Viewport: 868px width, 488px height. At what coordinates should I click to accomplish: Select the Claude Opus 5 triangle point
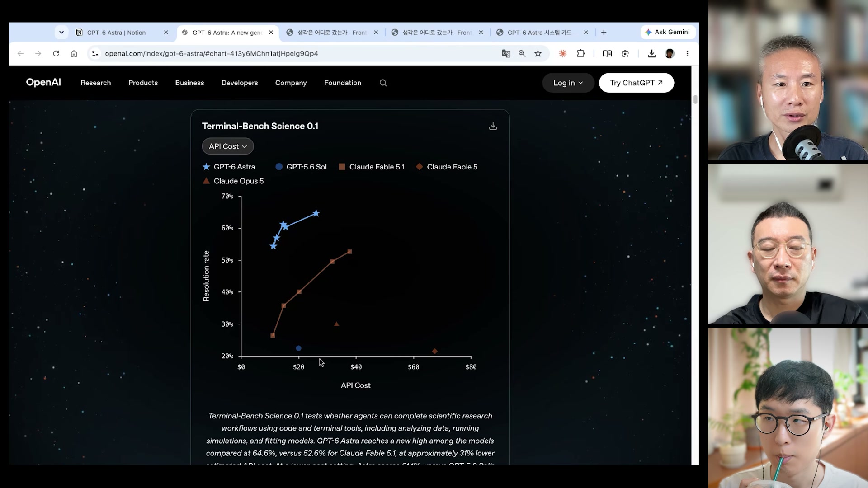coord(336,324)
